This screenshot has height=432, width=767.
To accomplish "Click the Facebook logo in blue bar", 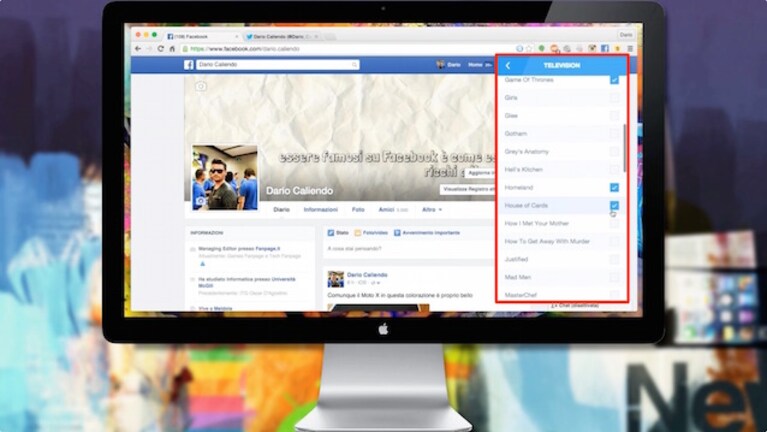I will tap(189, 65).
